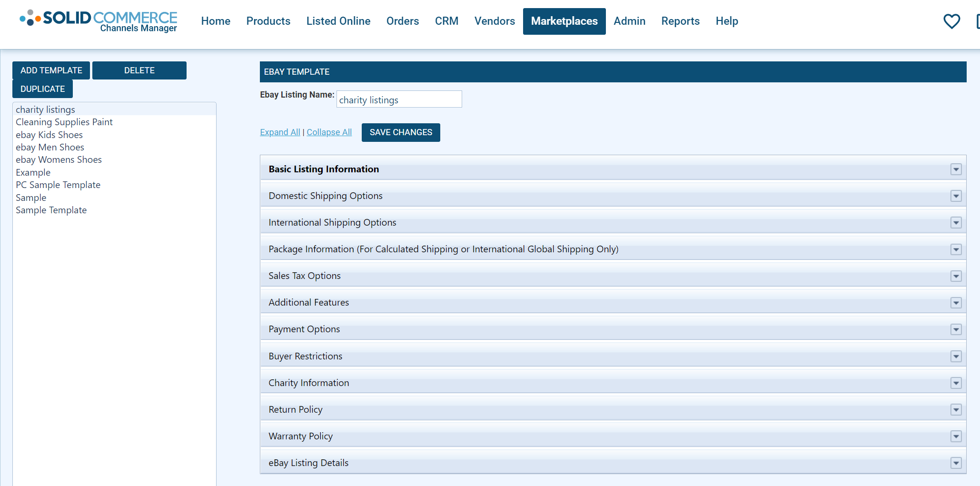Image resolution: width=980 pixels, height=486 pixels.
Task: Expand Return Policy arrow
Action: (956, 410)
